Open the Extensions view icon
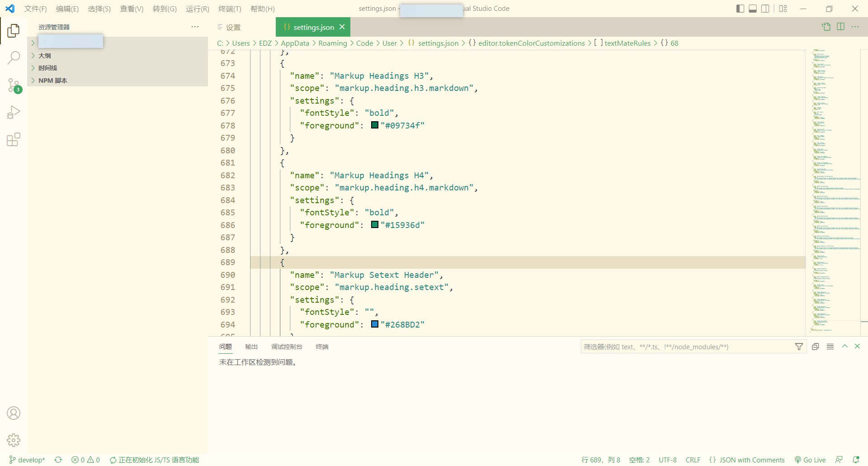The image size is (868, 466). [14, 139]
